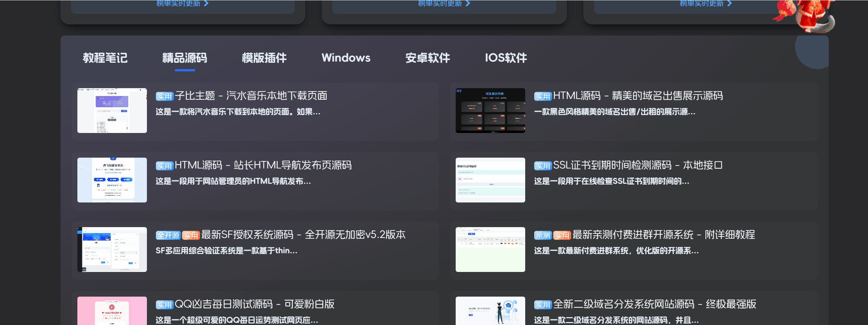Viewport: 868px width, 325px height.
Task: Click the 付费进群开源系统 thumbnail
Action: pyautogui.click(x=490, y=250)
